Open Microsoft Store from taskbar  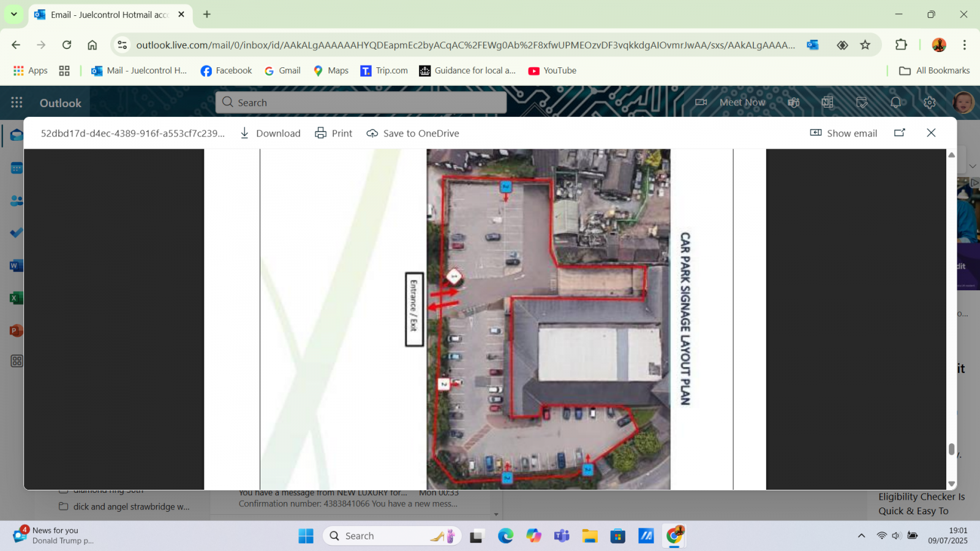[618, 536]
